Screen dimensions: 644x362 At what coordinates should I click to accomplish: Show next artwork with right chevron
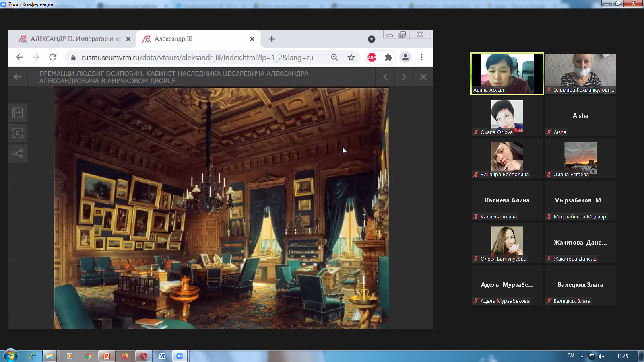(404, 77)
